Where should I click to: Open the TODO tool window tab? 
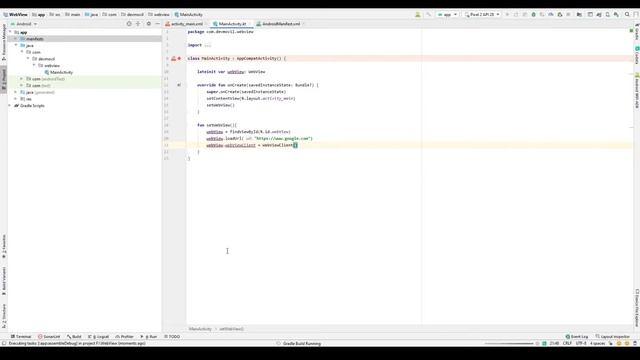[x=172, y=336]
